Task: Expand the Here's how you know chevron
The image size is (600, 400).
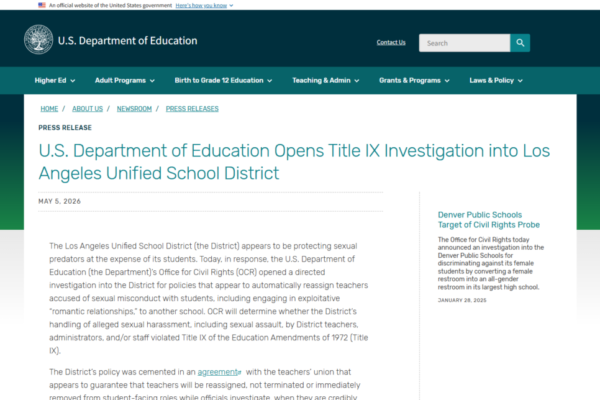Action: click(x=231, y=5)
